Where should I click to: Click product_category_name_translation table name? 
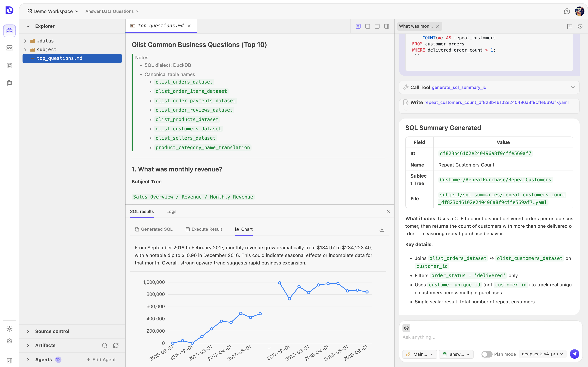[203, 148]
